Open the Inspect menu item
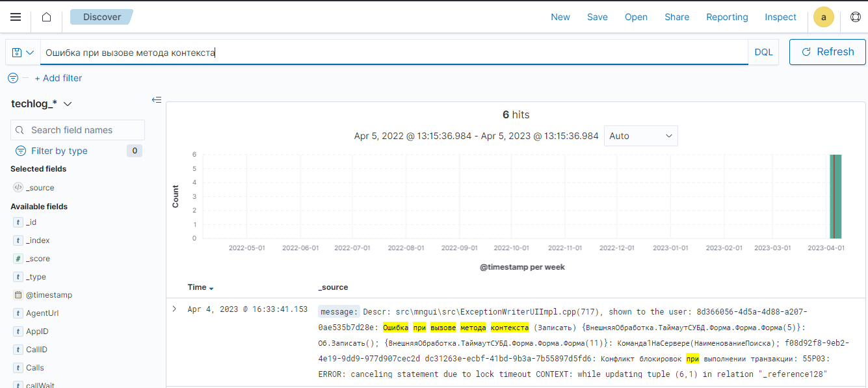Viewport: 868px width, 388px height. pos(780,18)
